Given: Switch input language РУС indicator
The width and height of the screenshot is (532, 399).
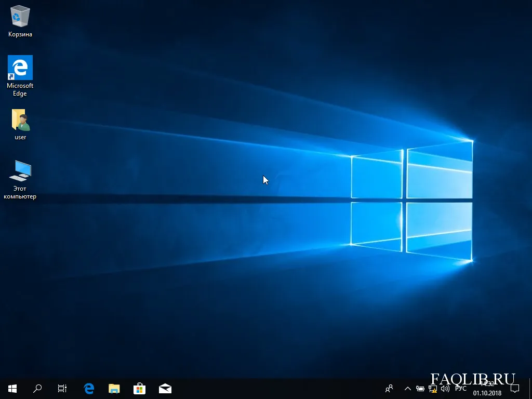Looking at the screenshot, I should pos(461,389).
